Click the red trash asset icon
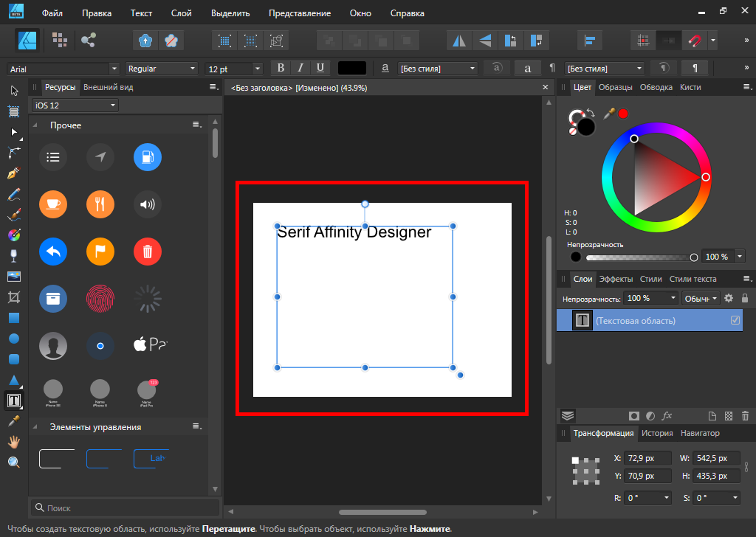Viewport: 756px width, 537px height. click(x=148, y=252)
